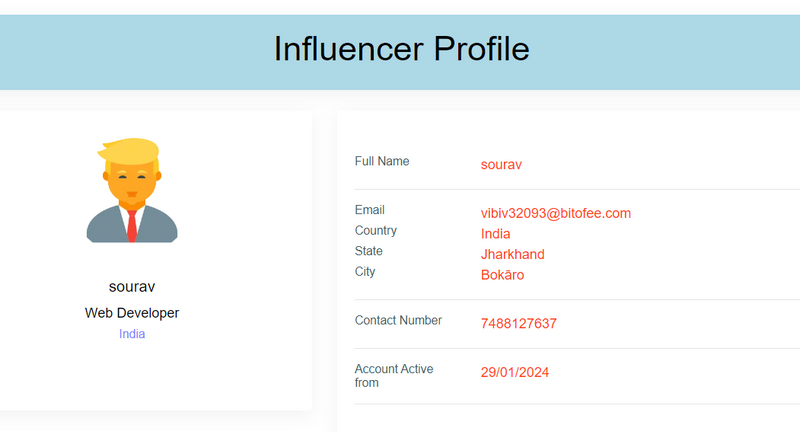Click the Contact Number label
Image resolution: width=800 pixels, height=432 pixels.
click(x=398, y=320)
